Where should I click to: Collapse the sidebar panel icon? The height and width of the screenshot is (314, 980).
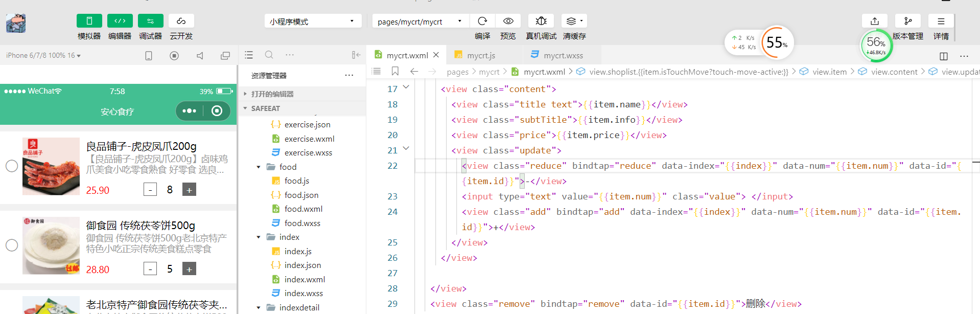click(356, 55)
